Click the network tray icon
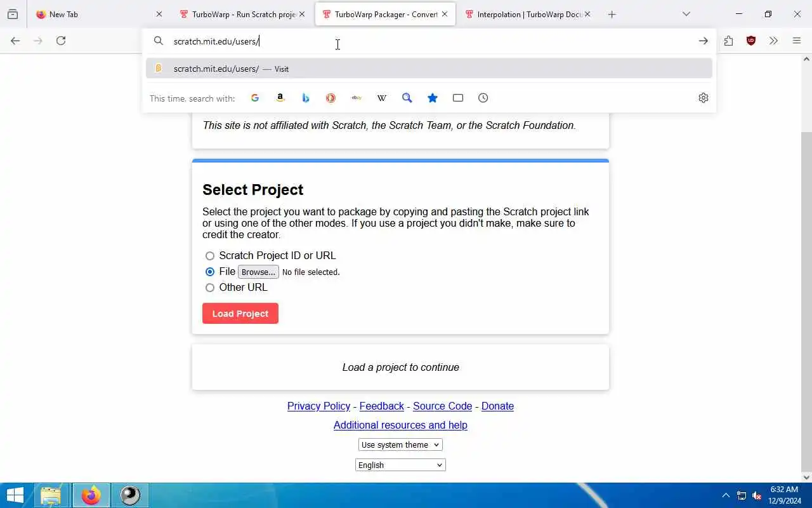The image size is (812, 508). [x=741, y=495]
